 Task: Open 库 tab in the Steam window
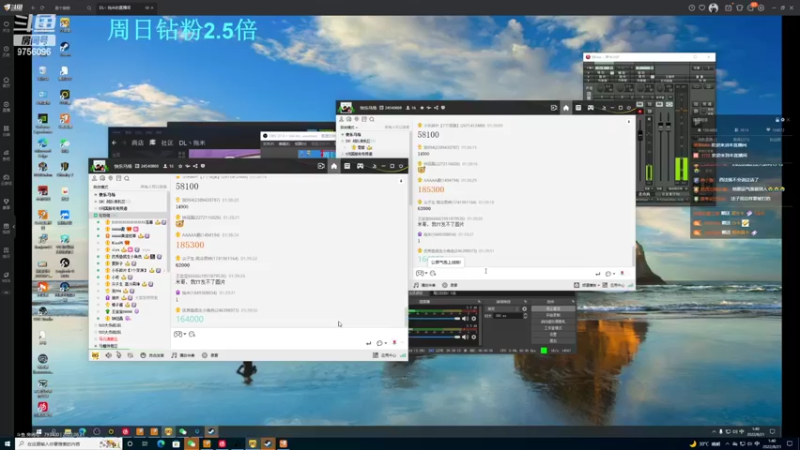(x=153, y=143)
